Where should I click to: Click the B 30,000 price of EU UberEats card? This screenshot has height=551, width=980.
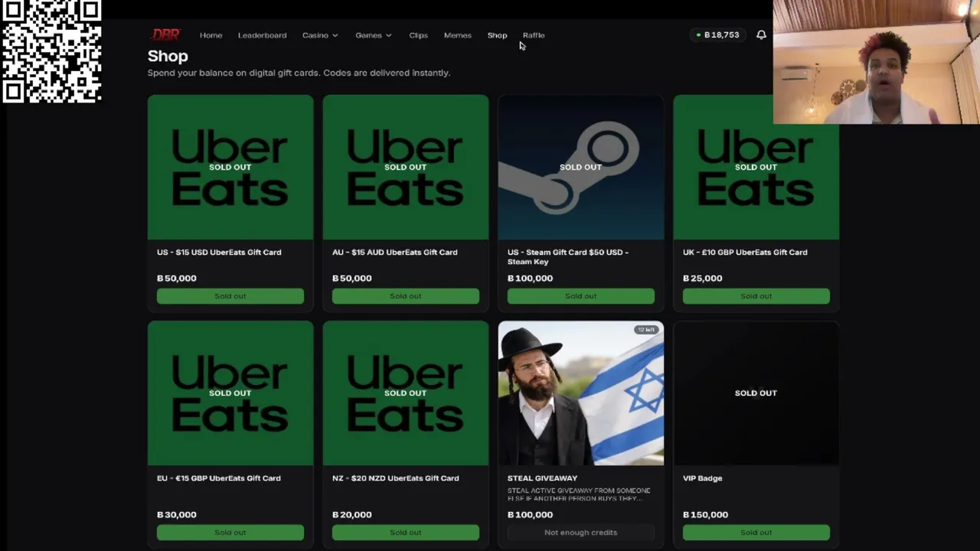pyautogui.click(x=177, y=514)
